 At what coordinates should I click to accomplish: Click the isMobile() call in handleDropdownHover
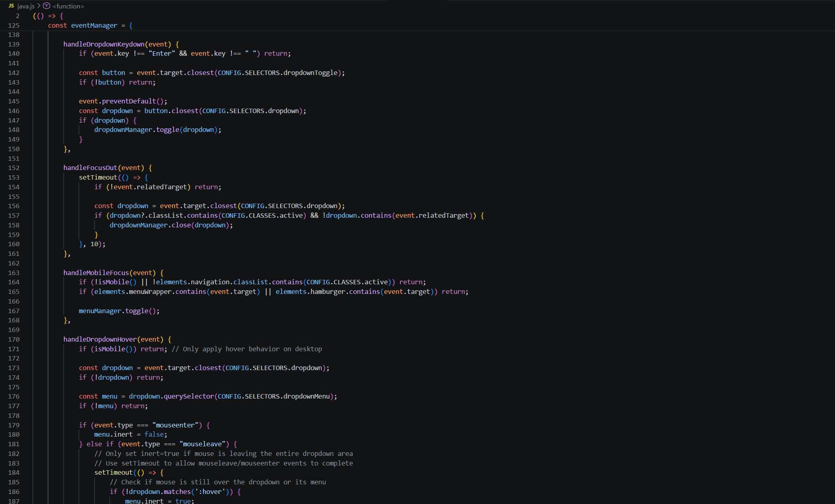110,349
